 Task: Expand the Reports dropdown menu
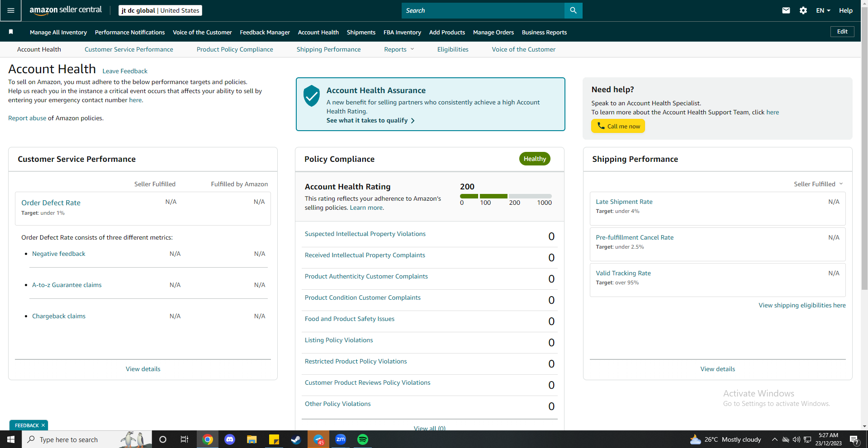point(399,49)
